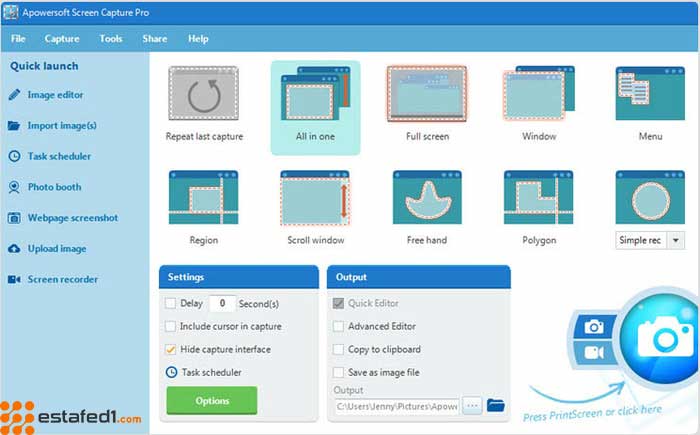This screenshot has width=700, height=435.
Task: Select the Full screen capture mode icon
Action: [427, 94]
